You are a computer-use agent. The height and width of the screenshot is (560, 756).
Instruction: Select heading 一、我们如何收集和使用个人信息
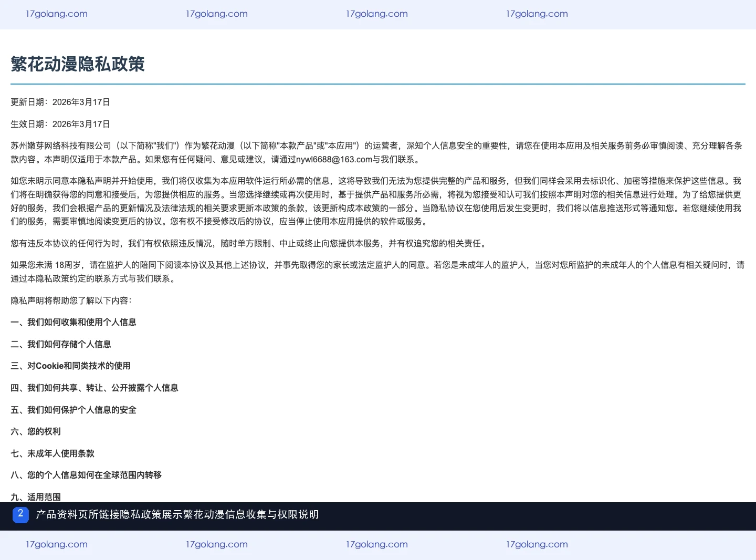73,322
